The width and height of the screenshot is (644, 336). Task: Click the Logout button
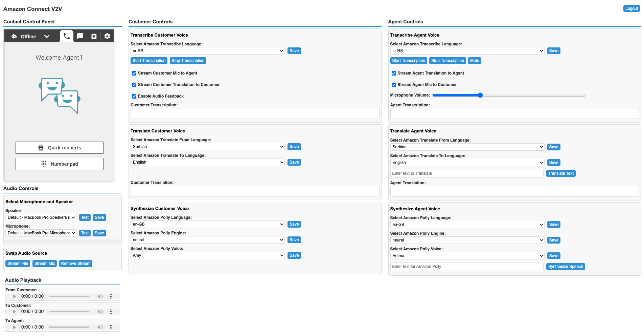631,8
